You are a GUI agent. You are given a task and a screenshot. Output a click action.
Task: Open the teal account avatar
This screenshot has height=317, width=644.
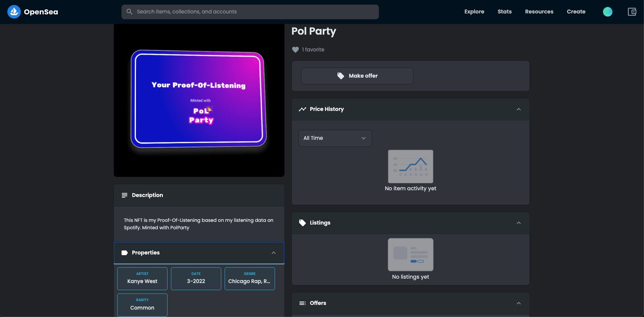(x=607, y=12)
